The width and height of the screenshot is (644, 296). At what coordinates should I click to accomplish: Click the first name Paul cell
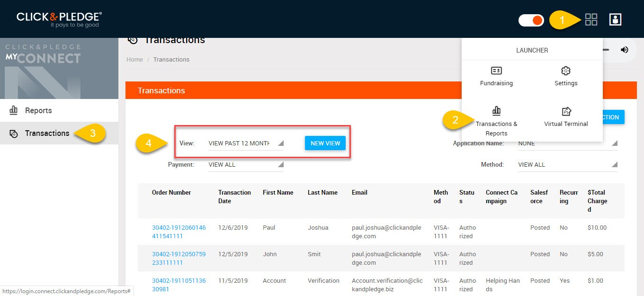[269, 227]
